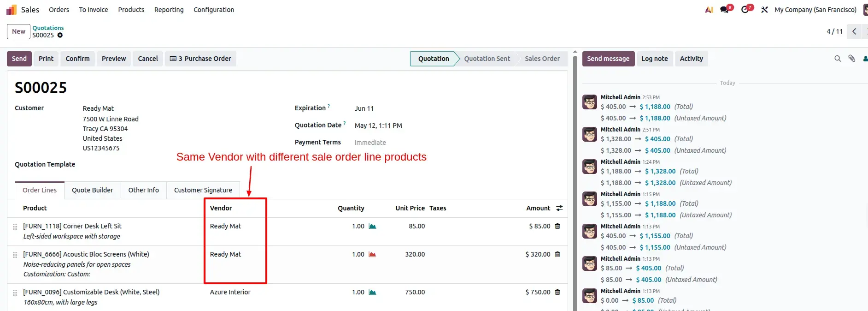
Task: Open My Company (San Francisco) switcher
Action: pyautogui.click(x=815, y=10)
